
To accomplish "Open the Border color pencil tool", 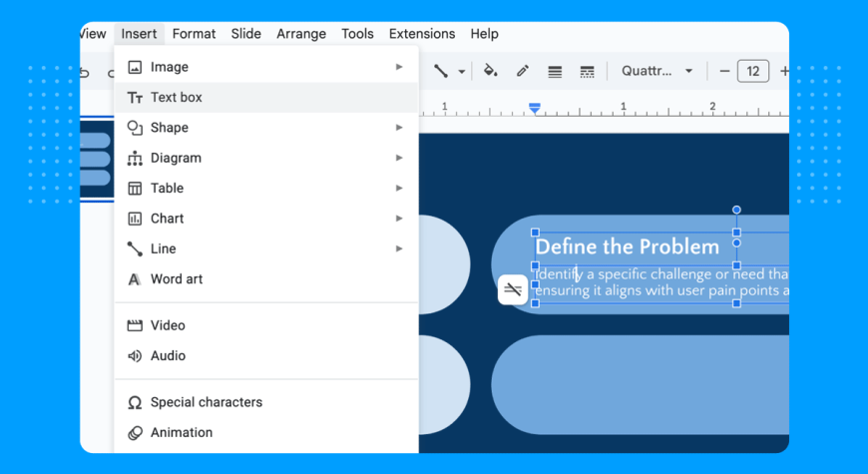I will 522,71.
